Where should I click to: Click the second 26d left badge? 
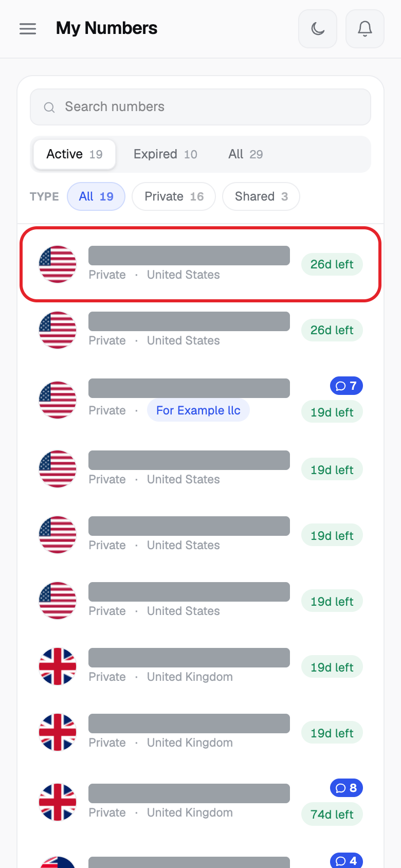(332, 330)
